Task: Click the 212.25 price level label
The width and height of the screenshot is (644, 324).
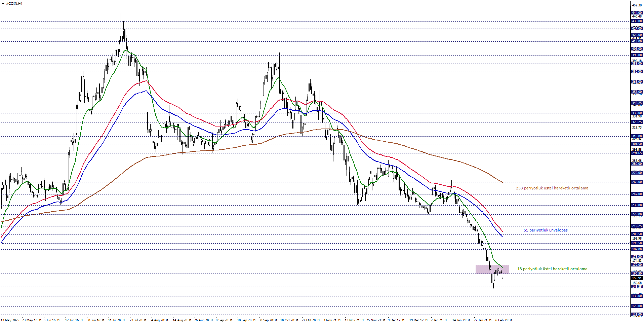Action: pyautogui.click(x=637, y=226)
